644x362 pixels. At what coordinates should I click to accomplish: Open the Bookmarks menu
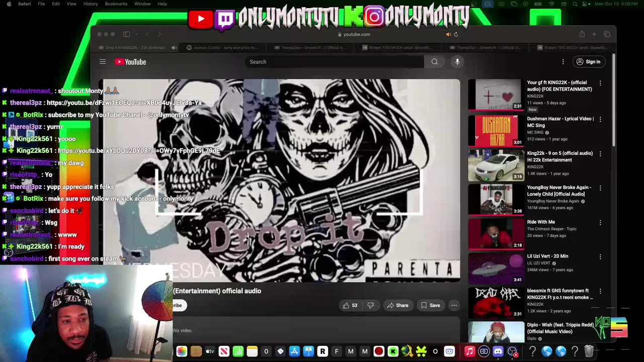coord(116,4)
